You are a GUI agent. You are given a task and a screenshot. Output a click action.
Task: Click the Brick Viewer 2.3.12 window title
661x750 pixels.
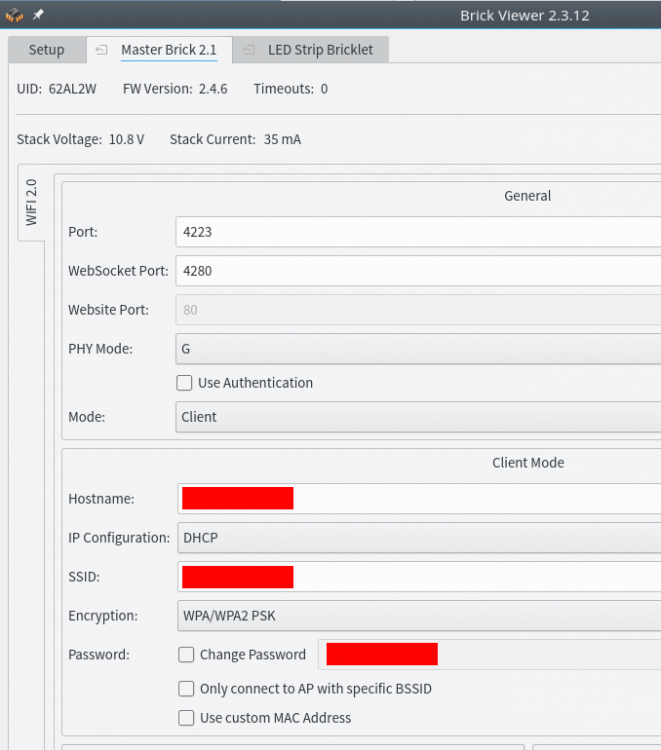click(x=525, y=16)
